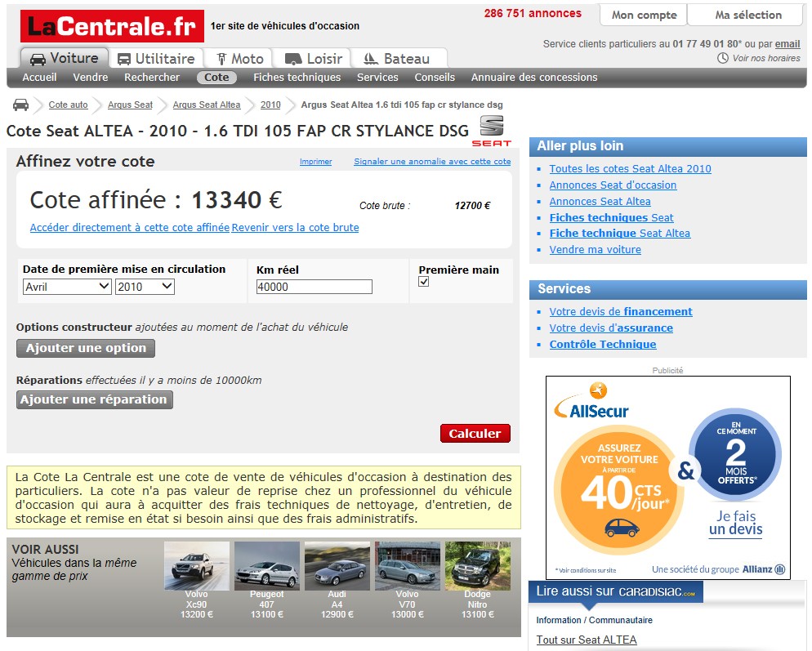
Task: Open the Conseils menu item
Action: (x=435, y=77)
